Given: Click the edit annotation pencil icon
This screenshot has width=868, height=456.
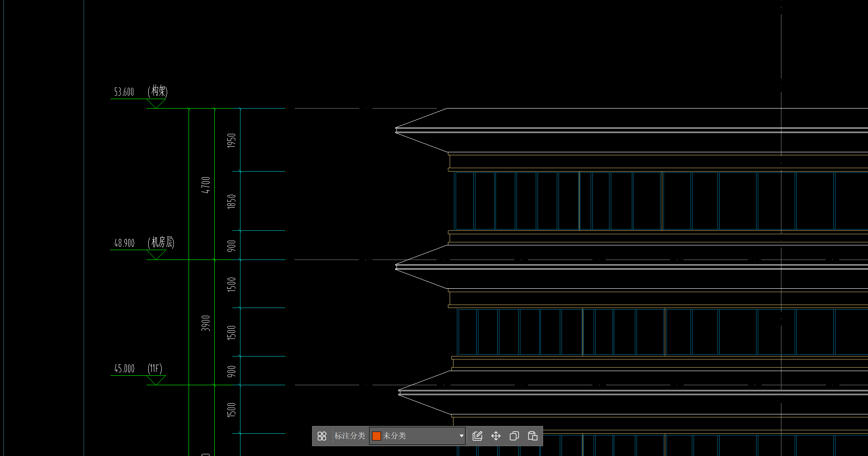Looking at the screenshot, I should point(477,436).
